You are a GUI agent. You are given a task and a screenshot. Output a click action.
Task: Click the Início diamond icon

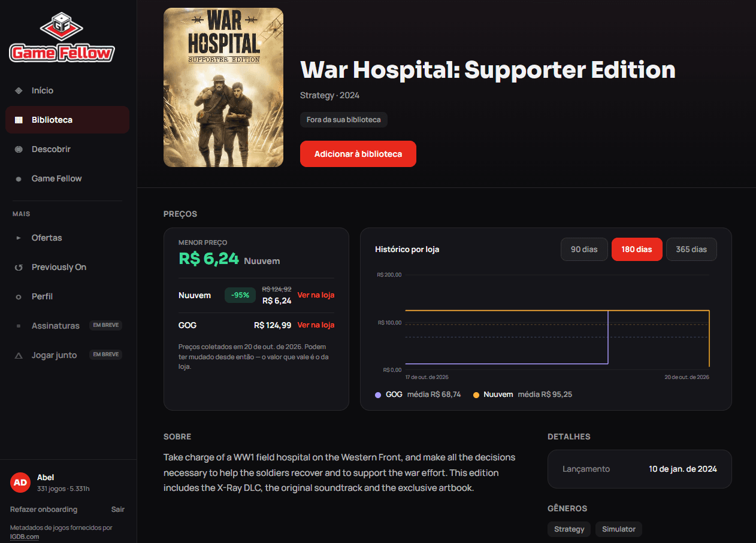click(19, 90)
